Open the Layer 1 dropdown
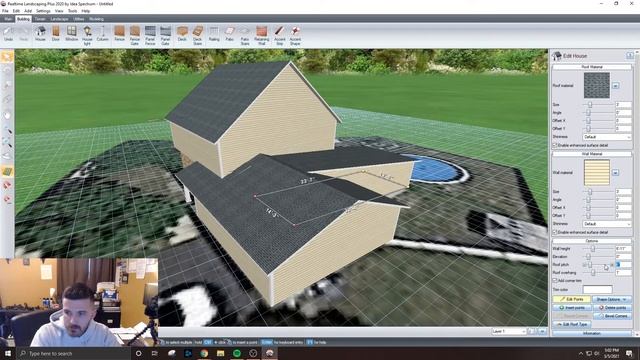This screenshot has height=360, width=640. [x=508, y=331]
